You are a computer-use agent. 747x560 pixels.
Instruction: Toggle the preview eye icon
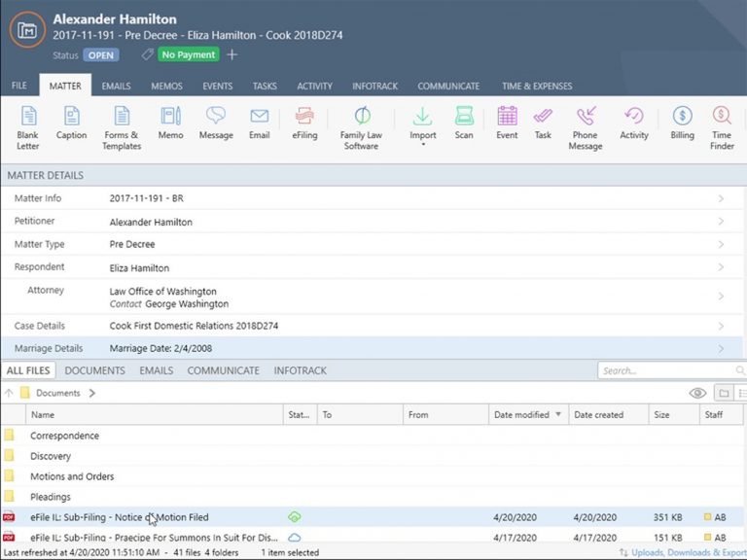(697, 393)
